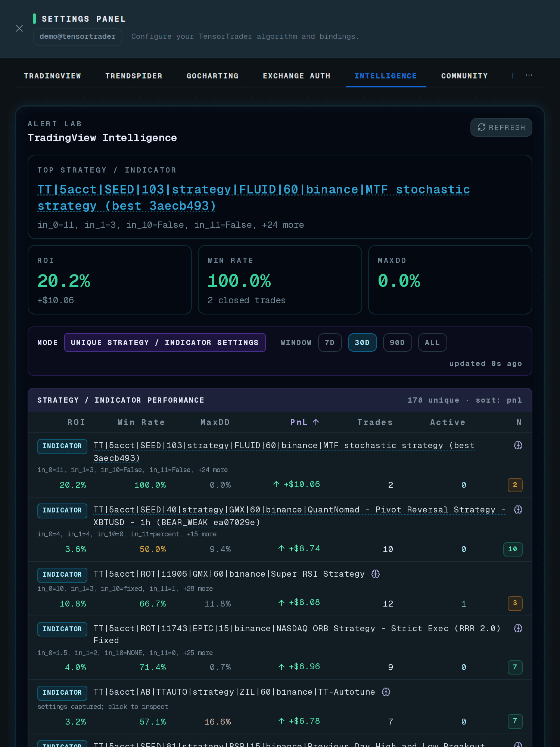Viewport: 560px width, 747px height.
Task: Sort table by Active column
Action: point(448,422)
